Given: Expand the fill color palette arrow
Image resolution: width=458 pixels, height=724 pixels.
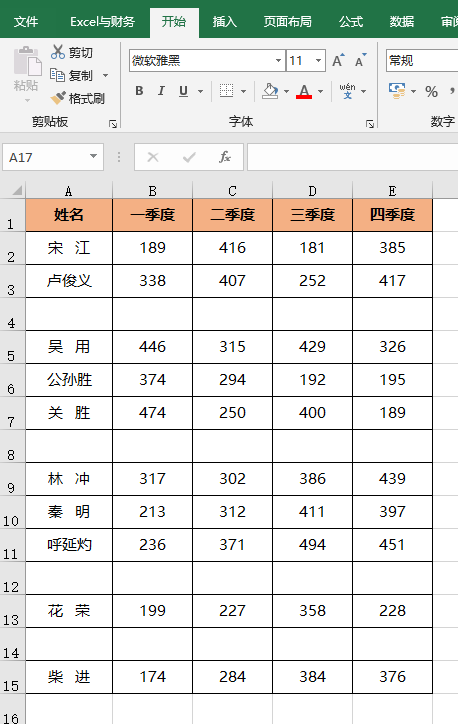Looking at the screenshot, I should pos(286,91).
